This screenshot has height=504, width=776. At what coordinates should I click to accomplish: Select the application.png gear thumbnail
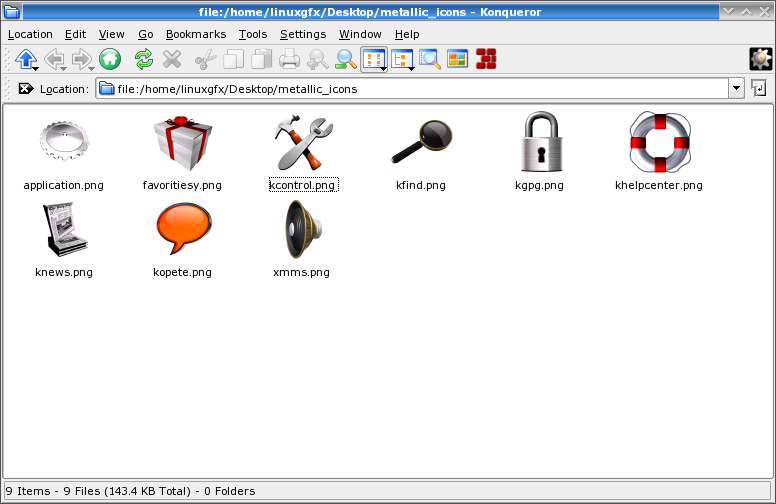pos(64,141)
